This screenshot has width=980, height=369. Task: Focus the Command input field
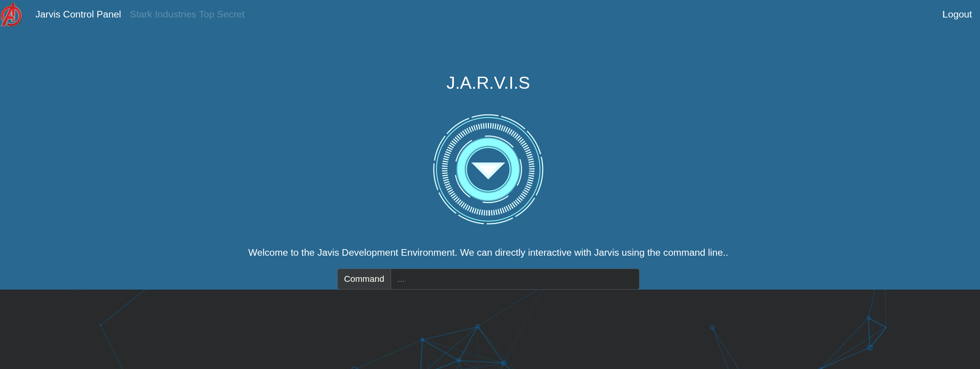pyautogui.click(x=514, y=279)
